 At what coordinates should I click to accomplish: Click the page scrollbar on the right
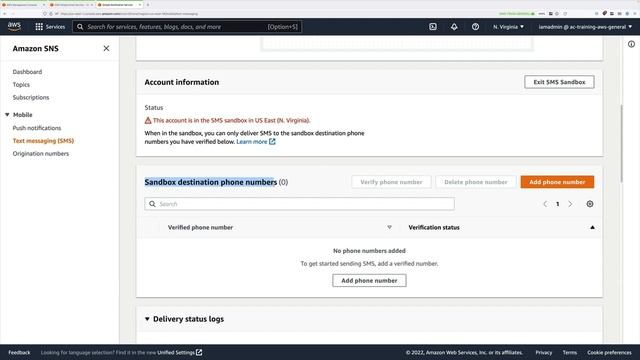[622, 144]
